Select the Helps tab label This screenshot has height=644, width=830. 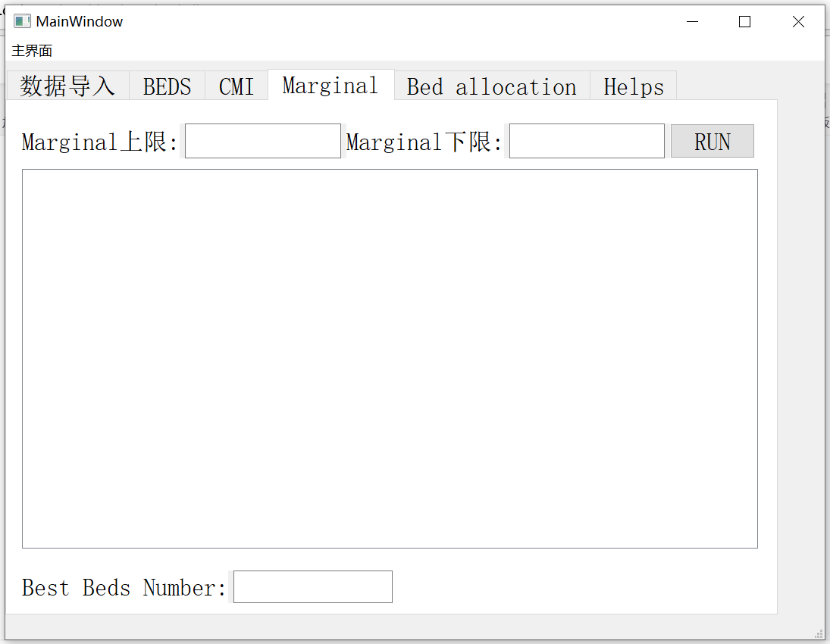pyautogui.click(x=632, y=86)
